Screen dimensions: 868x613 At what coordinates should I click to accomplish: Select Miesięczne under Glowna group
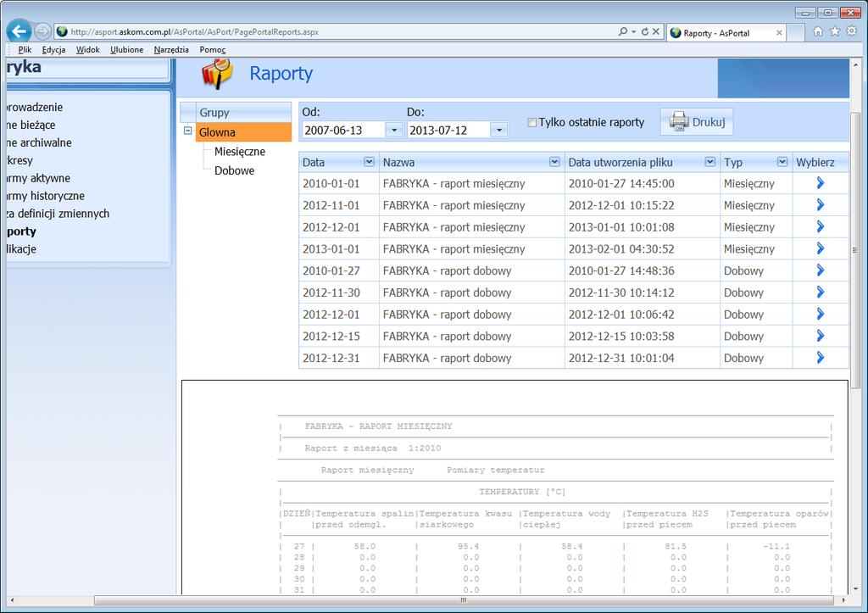240,151
